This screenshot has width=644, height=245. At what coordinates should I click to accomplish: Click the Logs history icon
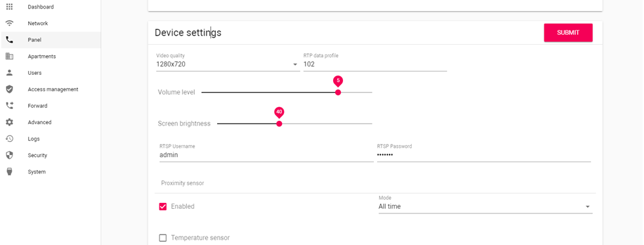coord(9,139)
